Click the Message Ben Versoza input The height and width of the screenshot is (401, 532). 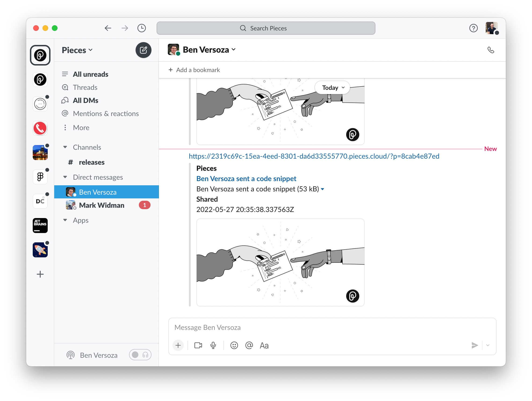pyautogui.click(x=332, y=328)
